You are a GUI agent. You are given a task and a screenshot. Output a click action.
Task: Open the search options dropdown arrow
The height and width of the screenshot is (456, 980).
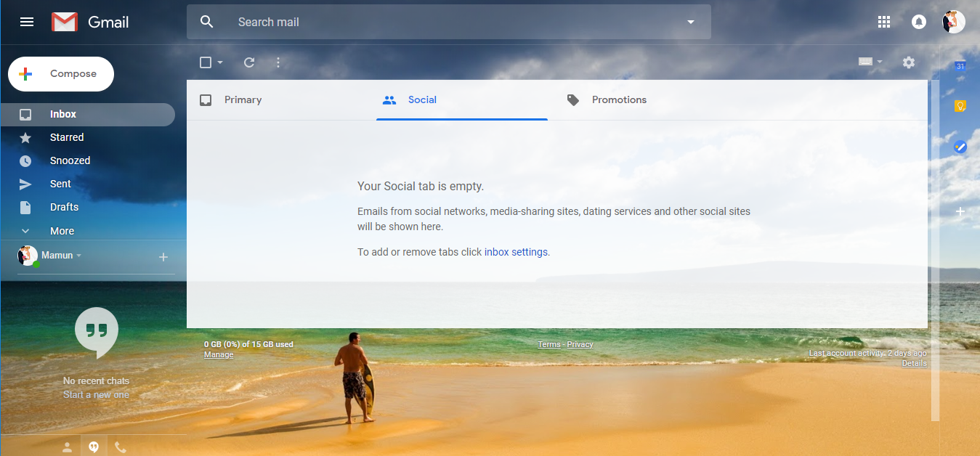(690, 22)
